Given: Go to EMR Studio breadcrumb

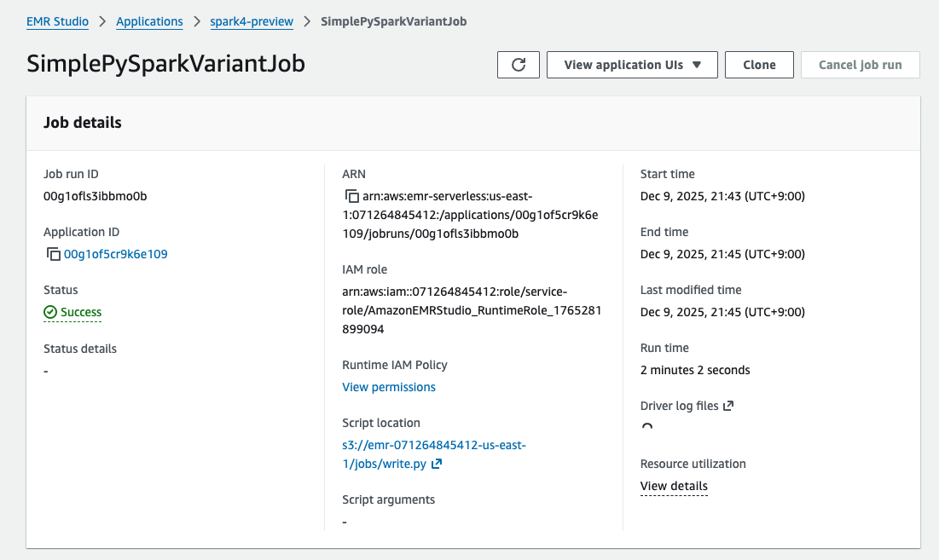Looking at the screenshot, I should [58, 21].
